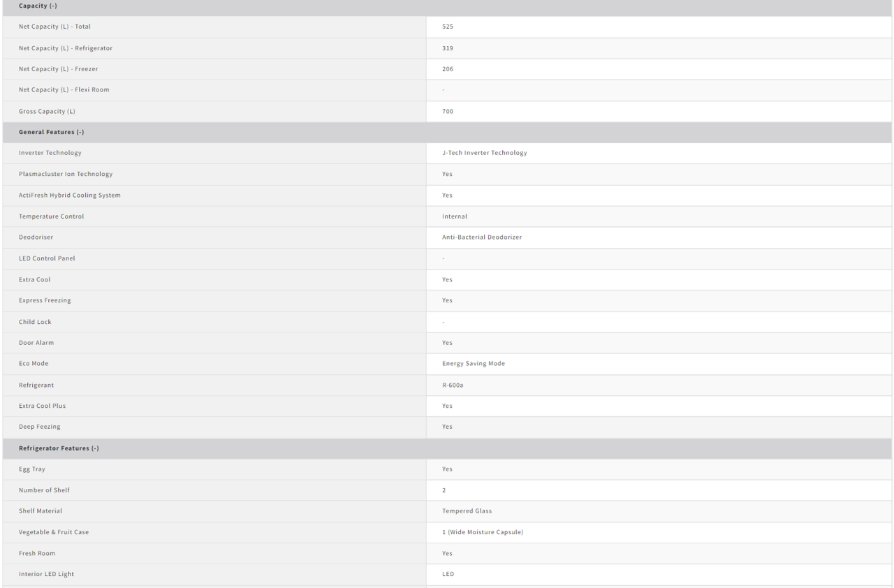Viewport: 894px width, 588px height.
Task: Click the Plasmacluster Ion Technology label
Action: [x=65, y=174]
